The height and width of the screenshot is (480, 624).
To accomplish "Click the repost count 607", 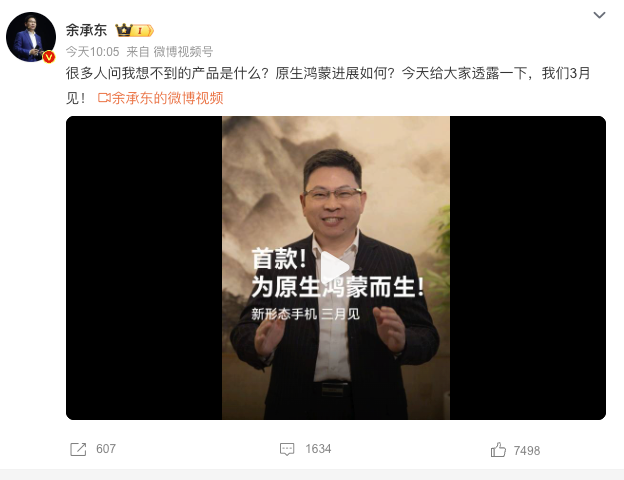I will [106, 449].
